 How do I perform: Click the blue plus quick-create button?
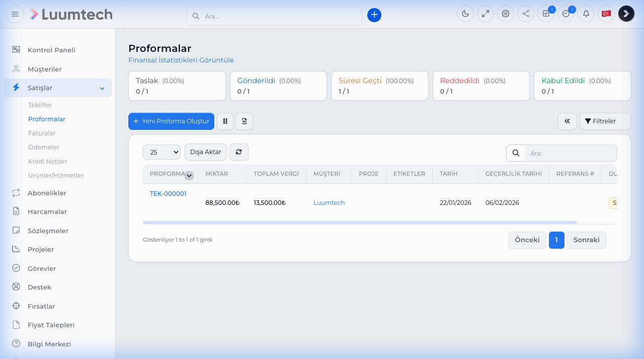[374, 15]
